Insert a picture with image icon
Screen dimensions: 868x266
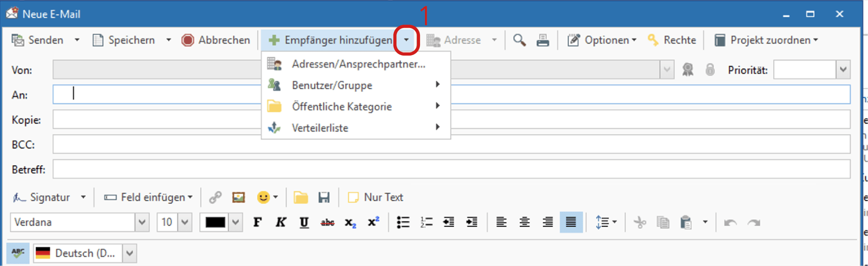(x=238, y=197)
